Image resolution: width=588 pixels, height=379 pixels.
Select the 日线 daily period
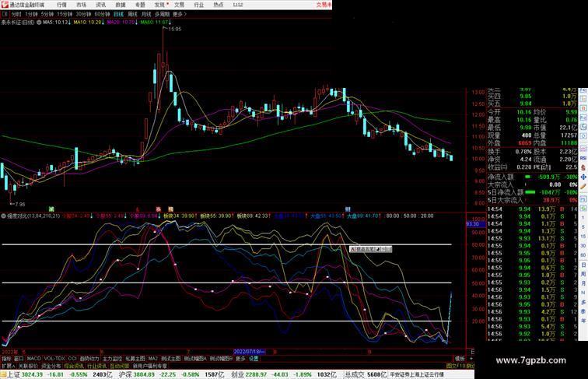tap(118, 14)
